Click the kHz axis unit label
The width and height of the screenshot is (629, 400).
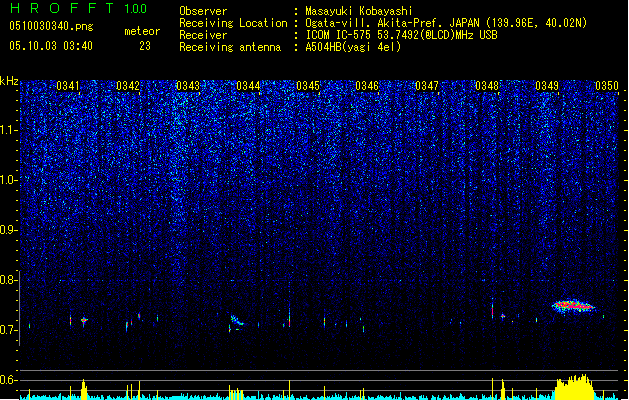click(x=9, y=81)
